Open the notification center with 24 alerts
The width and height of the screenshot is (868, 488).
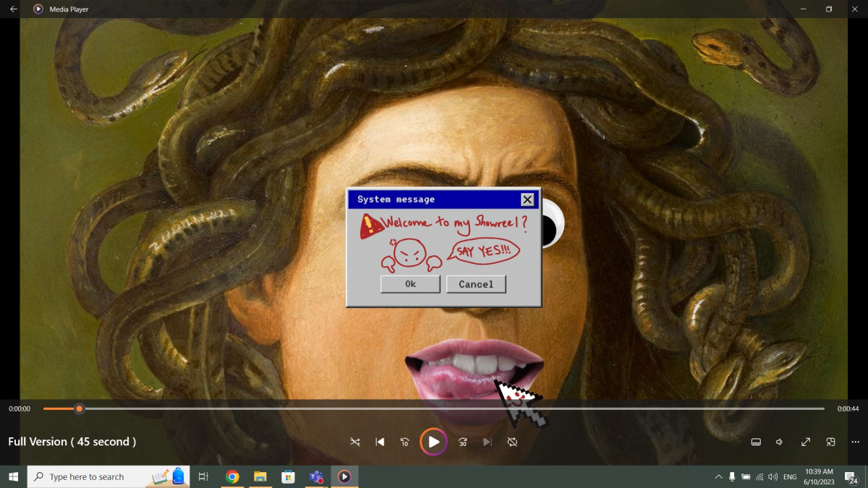[x=851, y=477]
